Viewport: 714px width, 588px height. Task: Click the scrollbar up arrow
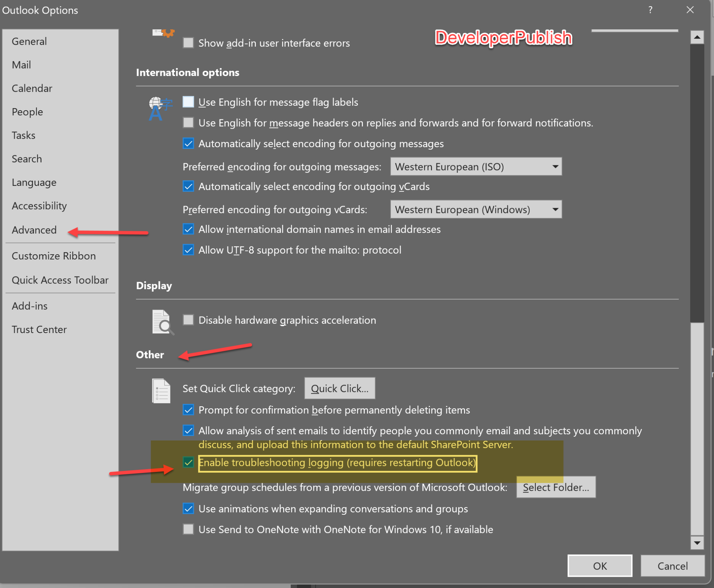(x=698, y=37)
